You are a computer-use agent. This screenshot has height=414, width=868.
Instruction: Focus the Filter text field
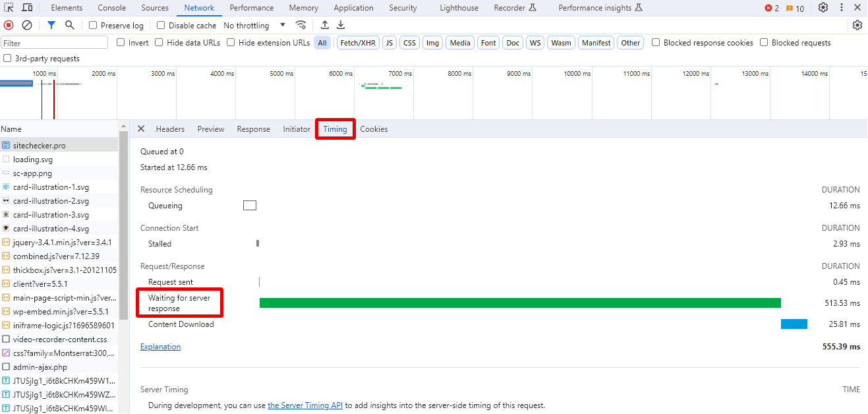pos(55,43)
